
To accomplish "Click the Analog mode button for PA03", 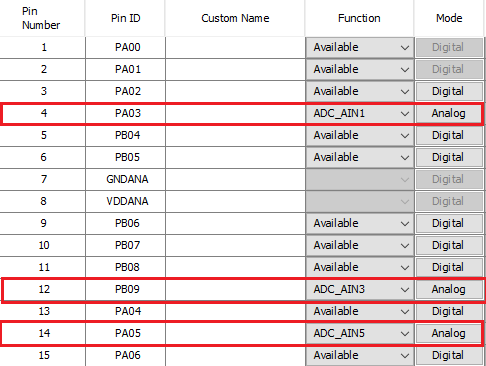I will [449, 113].
